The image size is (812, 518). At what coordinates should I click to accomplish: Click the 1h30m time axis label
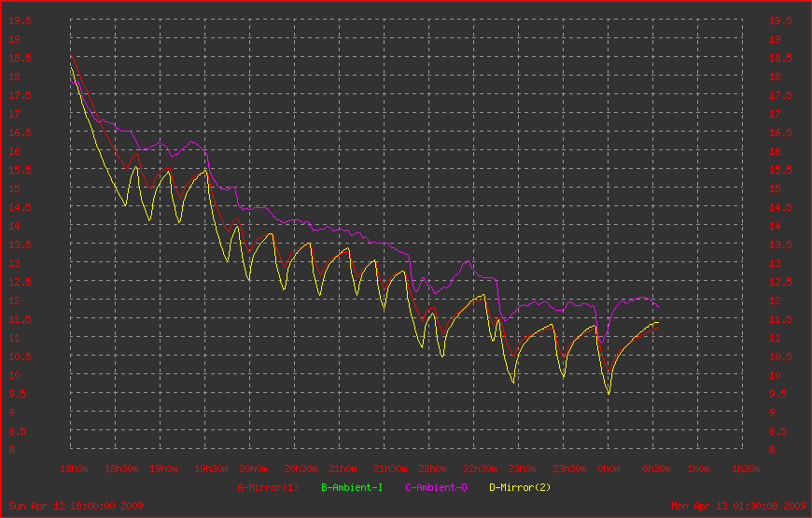click(x=747, y=469)
